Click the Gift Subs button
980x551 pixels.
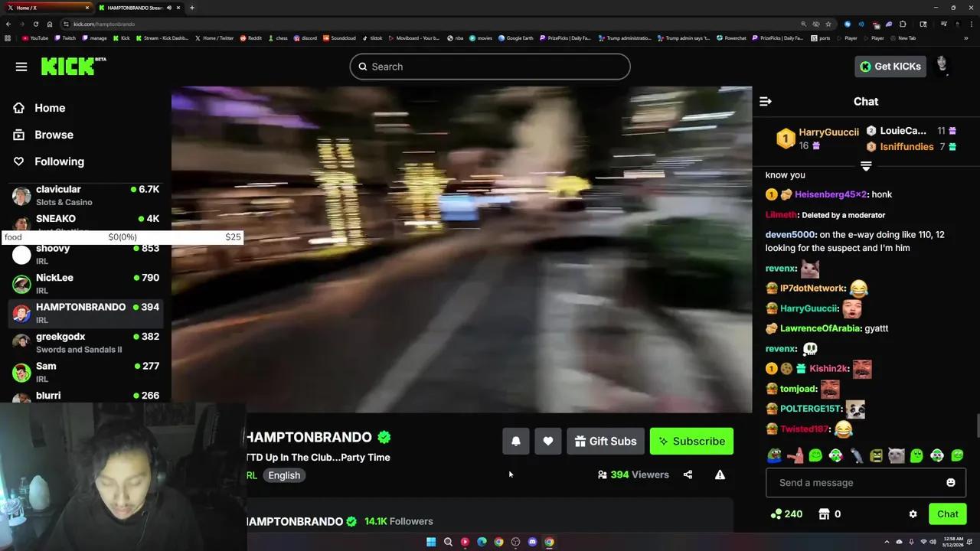point(606,442)
